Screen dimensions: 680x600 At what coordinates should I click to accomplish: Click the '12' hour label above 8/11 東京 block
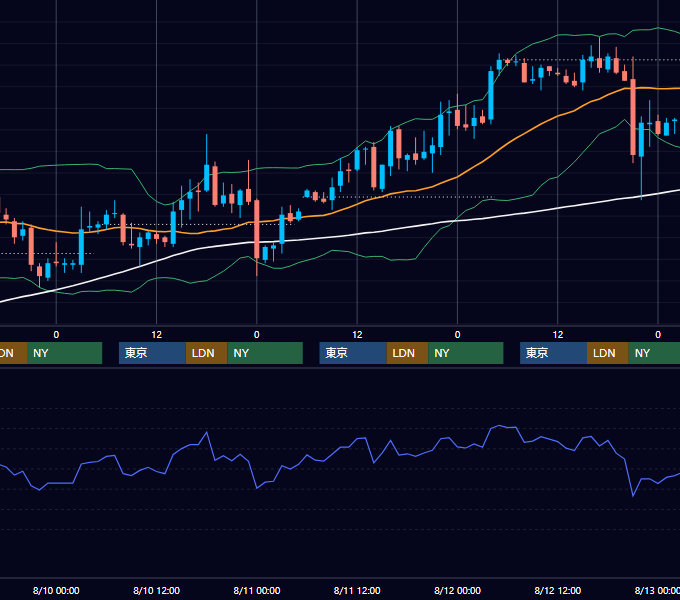point(357,335)
